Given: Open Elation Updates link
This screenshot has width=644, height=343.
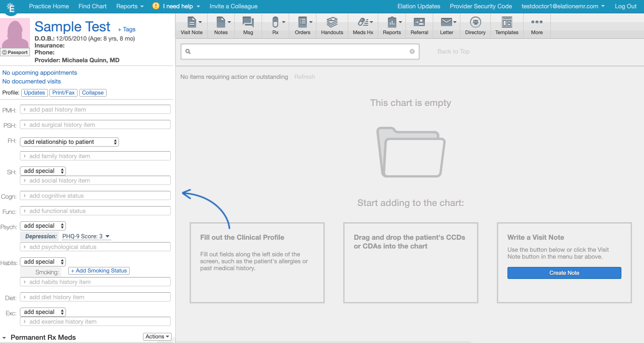Looking at the screenshot, I should [x=419, y=6].
